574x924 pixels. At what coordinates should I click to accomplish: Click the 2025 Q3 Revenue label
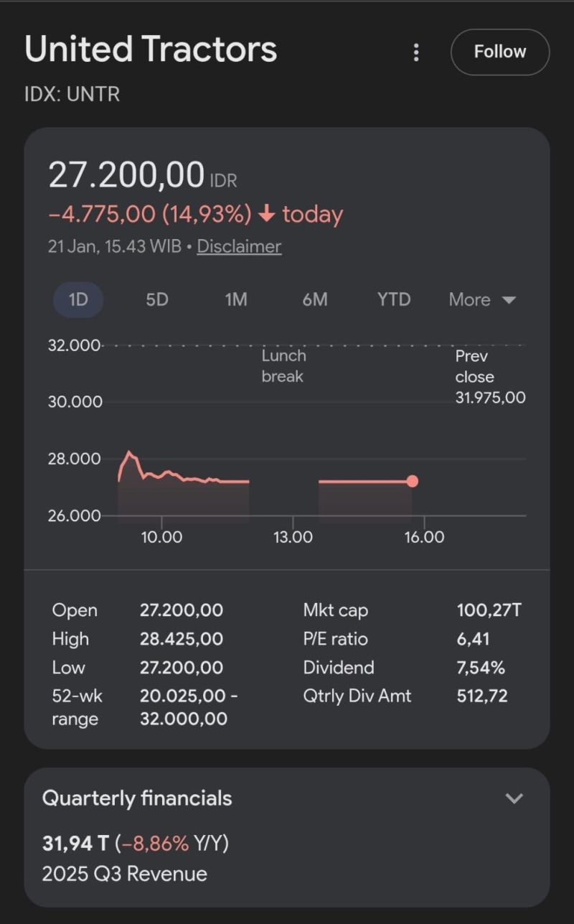(125, 874)
